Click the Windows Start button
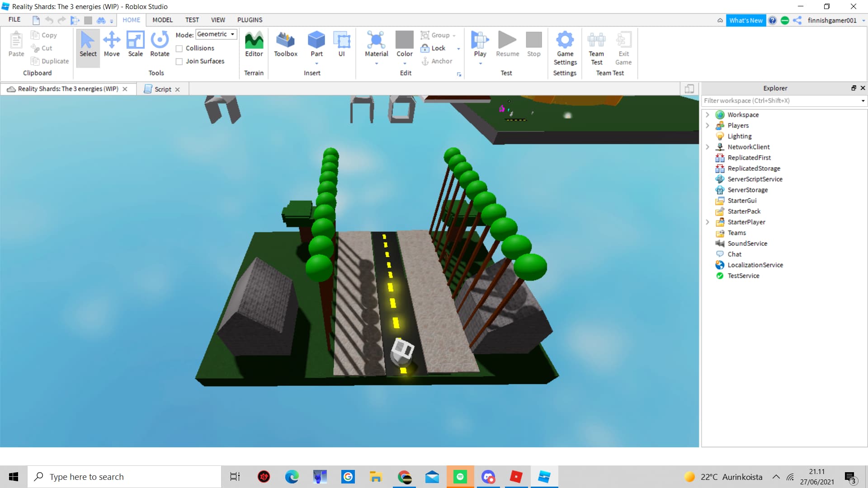868x488 pixels. pos(14,477)
